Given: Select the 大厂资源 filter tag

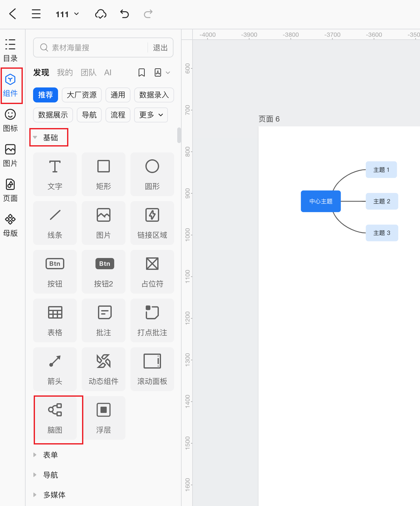Looking at the screenshot, I should pos(82,95).
